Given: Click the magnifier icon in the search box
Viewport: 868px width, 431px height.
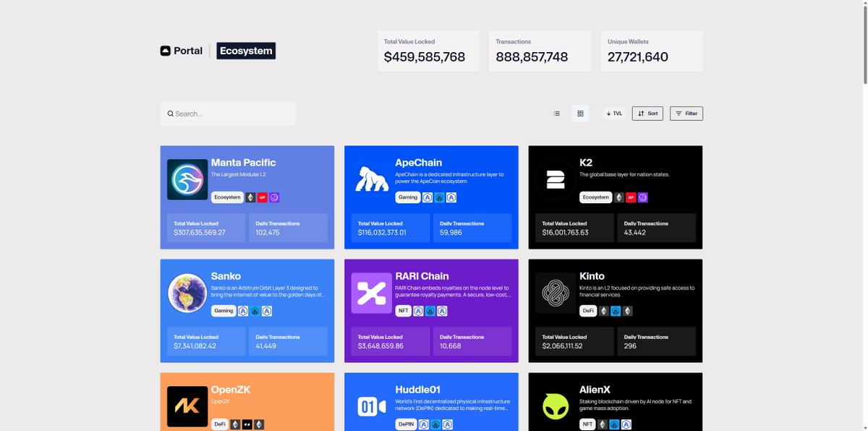Looking at the screenshot, I should 171,114.
